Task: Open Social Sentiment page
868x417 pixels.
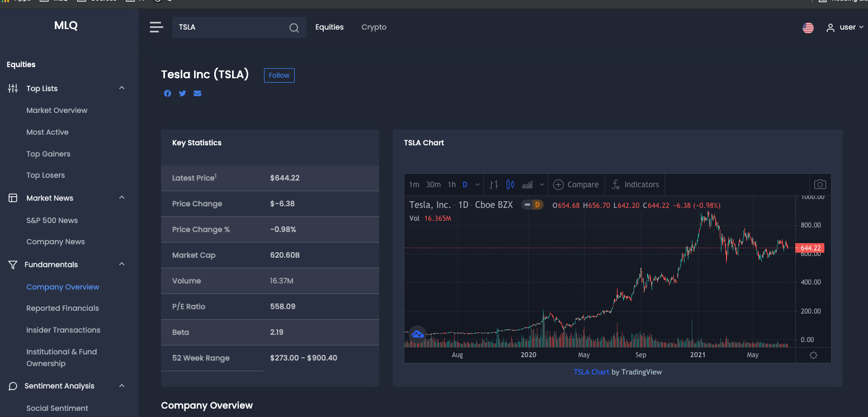Action: point(57,408)
